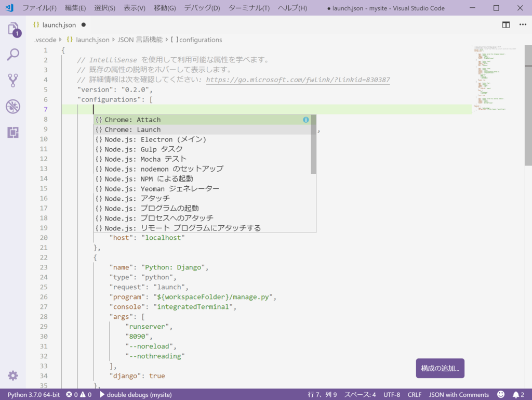Viewport: 532px width, 400px height.
Task: Select 'Node.js: プログラムの起動' suggestion
Action: (x=202, y=208)
